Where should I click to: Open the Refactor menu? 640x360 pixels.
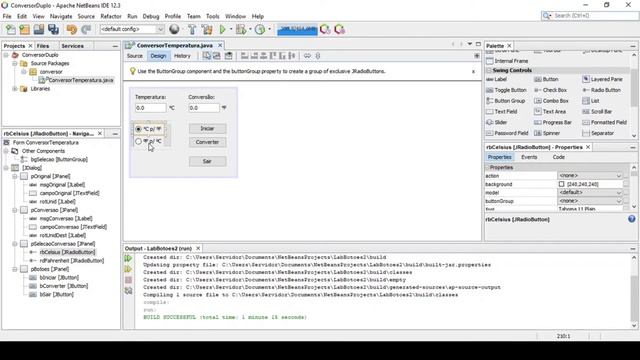111,16
